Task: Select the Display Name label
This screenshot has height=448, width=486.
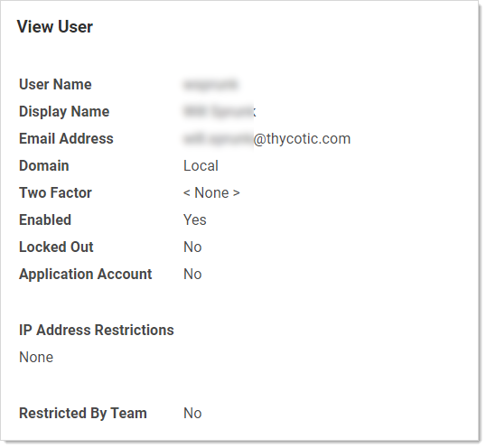Action: (x=64, y=111)
